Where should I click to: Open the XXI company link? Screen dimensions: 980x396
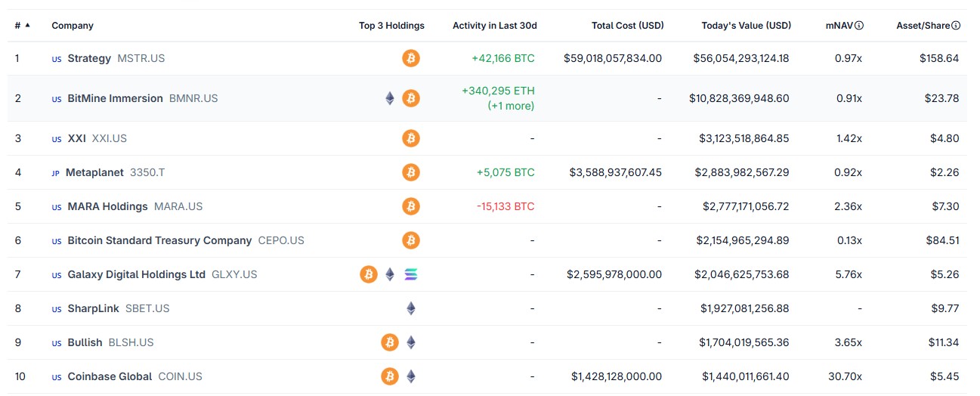(77, 138)
